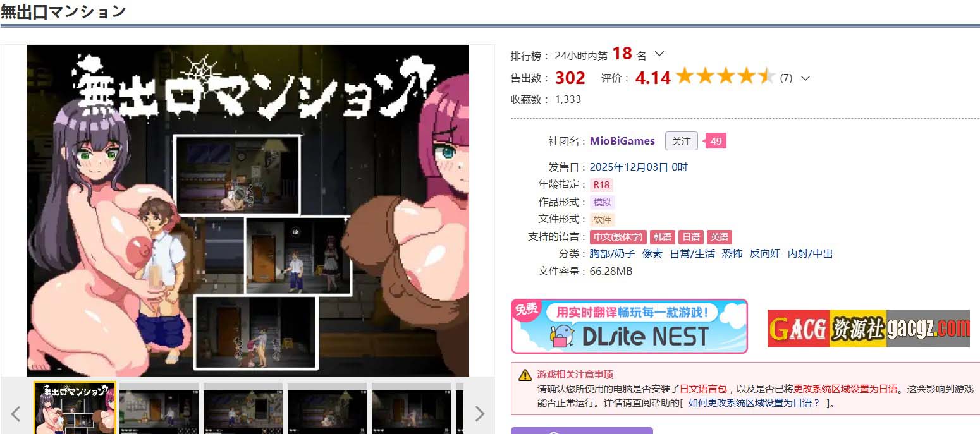Click the pink 49 follower count badge
Image resolution: width=980 pixels, height=434 pixels.
716,141
